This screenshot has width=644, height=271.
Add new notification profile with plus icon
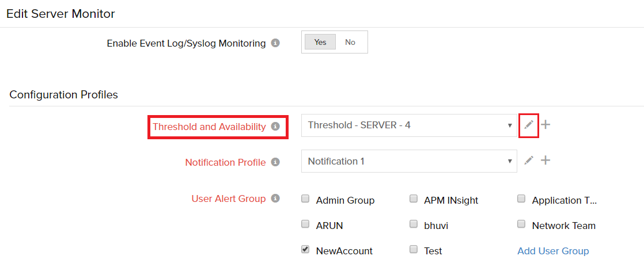coord(545,161)
